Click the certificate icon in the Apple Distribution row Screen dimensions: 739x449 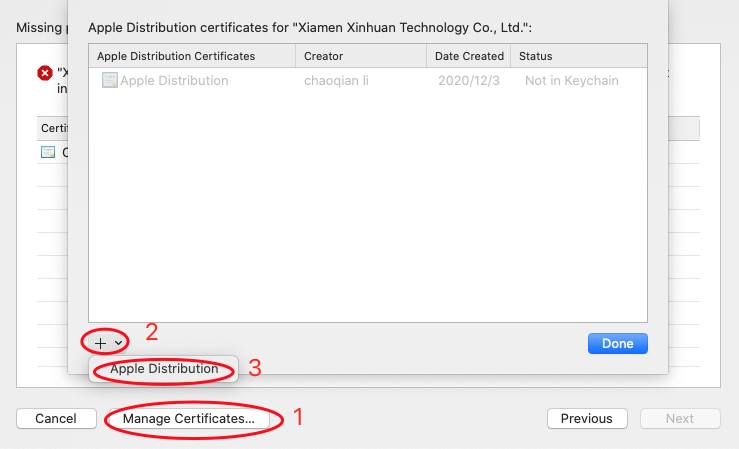point(109,80)
